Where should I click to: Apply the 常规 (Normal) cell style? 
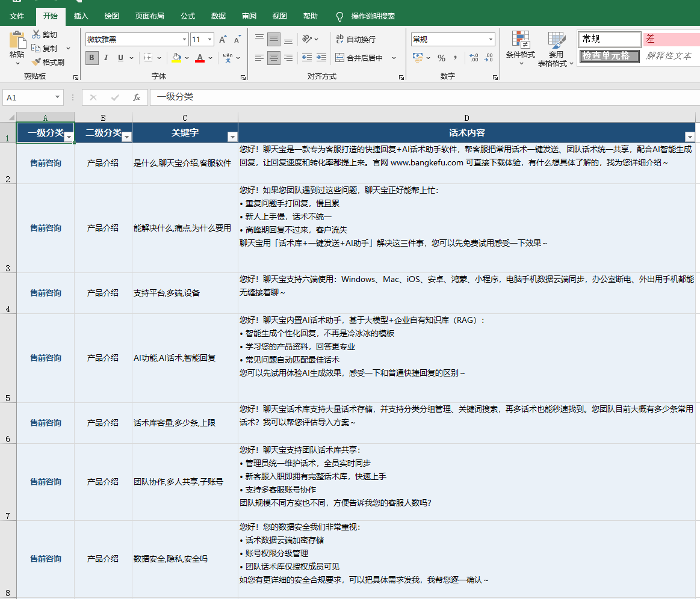click(x=609, y=39)
